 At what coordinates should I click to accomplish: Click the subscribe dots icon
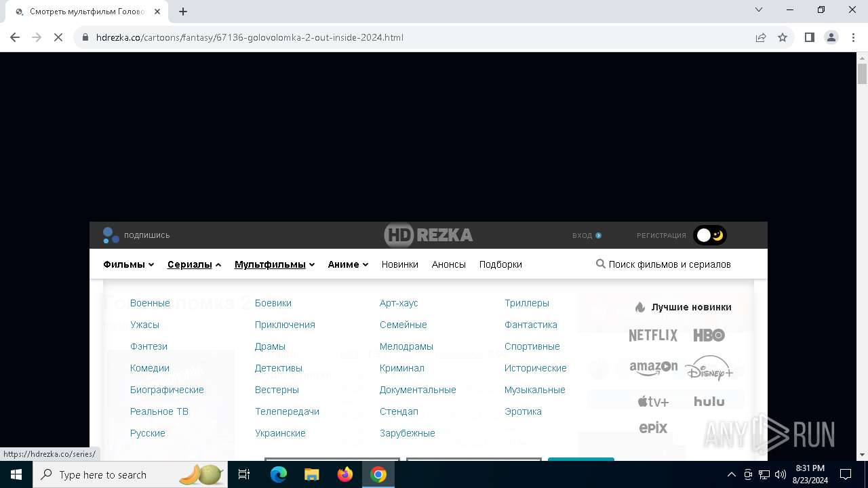point(111,235)
